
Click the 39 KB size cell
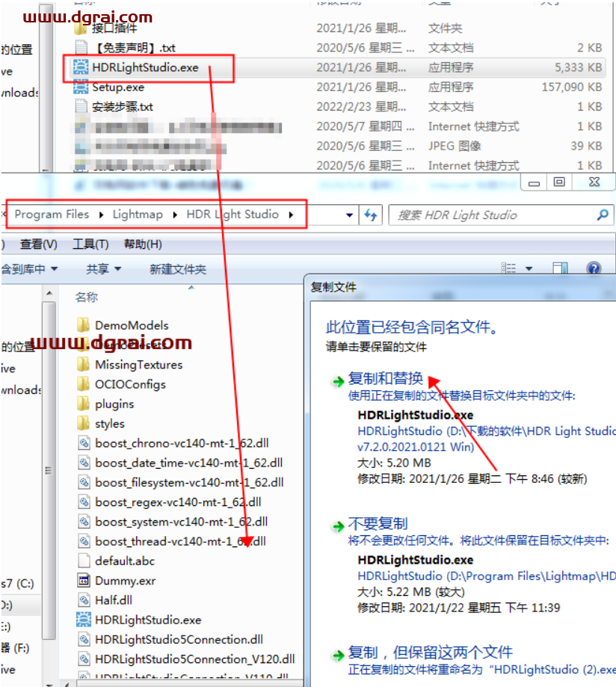pyautogui.click(x=586, y=146)
